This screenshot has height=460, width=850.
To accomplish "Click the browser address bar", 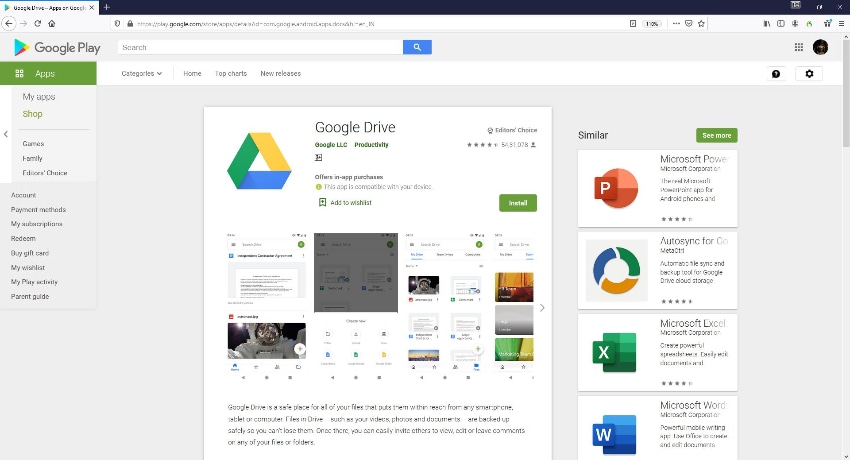I will 374,24.
